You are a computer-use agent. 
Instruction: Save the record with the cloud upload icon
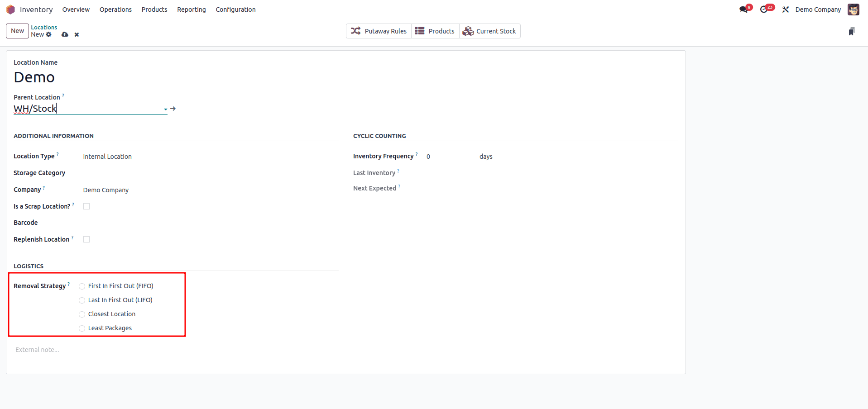click(65, 34)
